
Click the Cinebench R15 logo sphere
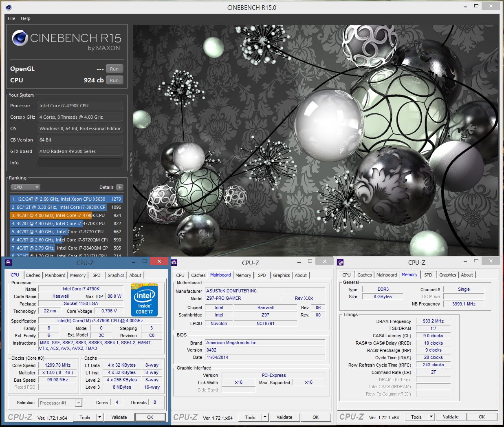point(20,38)
